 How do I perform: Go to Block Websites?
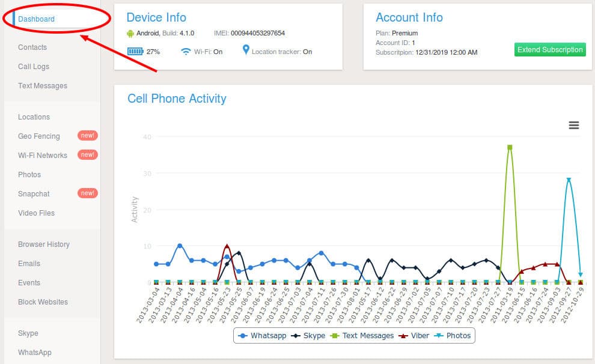pos(43,302)
